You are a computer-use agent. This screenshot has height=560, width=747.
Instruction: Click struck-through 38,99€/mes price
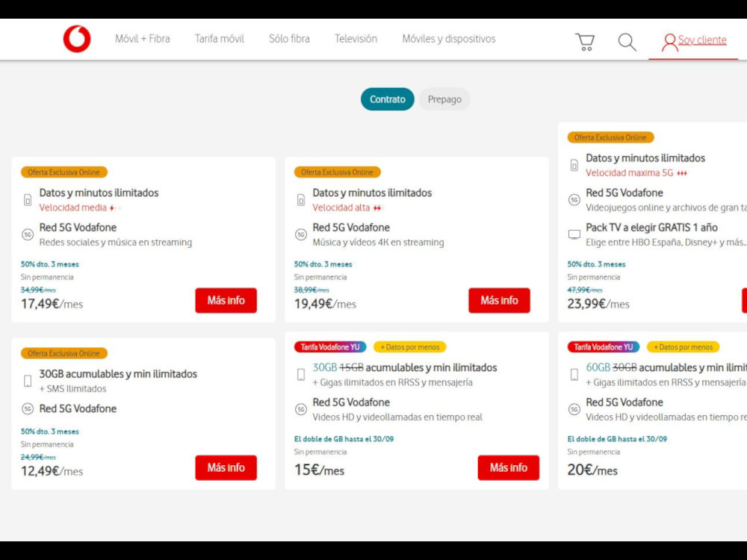(311, 290)
